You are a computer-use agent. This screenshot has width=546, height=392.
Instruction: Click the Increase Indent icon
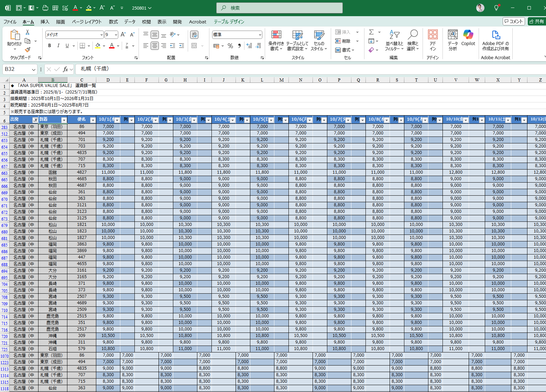pos(182,46)
